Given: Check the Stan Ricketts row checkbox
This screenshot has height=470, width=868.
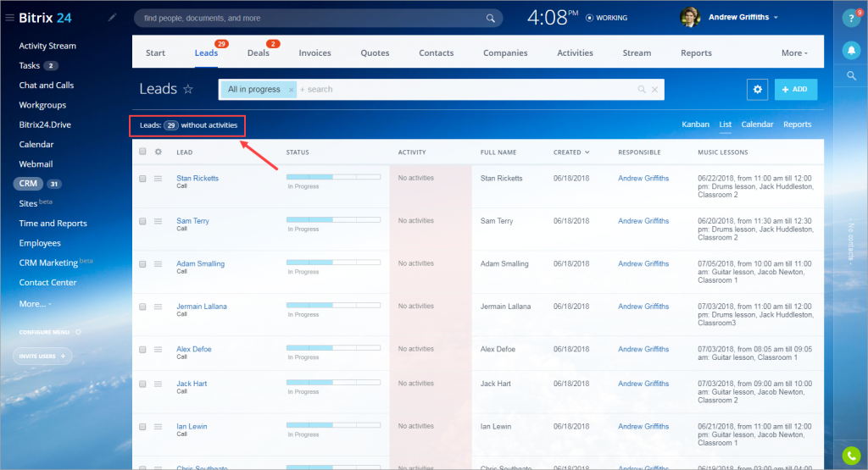Looking at the screenshot, I should 142,179.
